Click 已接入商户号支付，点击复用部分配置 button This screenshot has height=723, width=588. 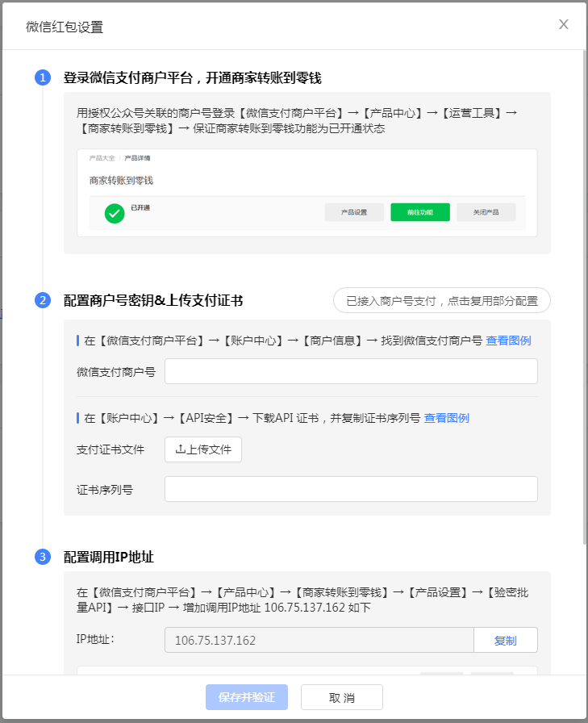pos(441,301)
